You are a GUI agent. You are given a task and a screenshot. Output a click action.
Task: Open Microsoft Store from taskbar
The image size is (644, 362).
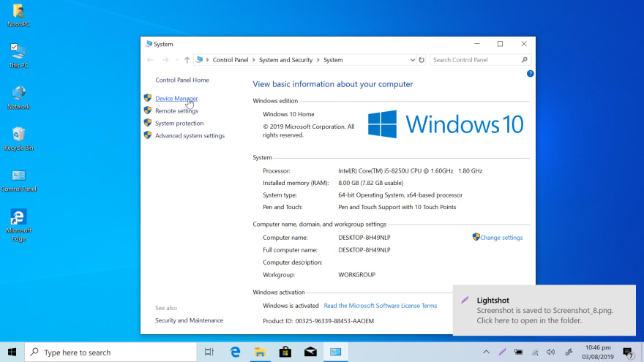coord(285,352)
